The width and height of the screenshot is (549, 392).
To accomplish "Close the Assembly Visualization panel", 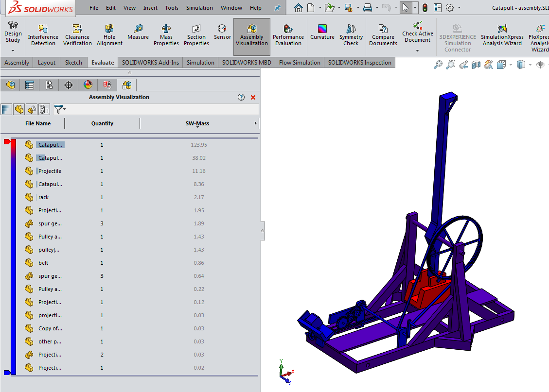I will (x=253, y=98).
